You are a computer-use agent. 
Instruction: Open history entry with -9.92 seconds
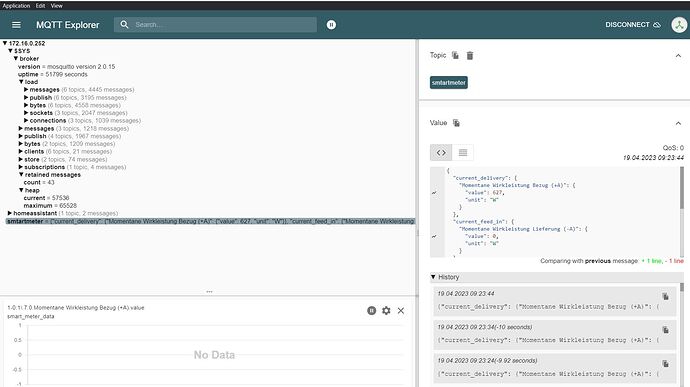click(x=554, y=368)
